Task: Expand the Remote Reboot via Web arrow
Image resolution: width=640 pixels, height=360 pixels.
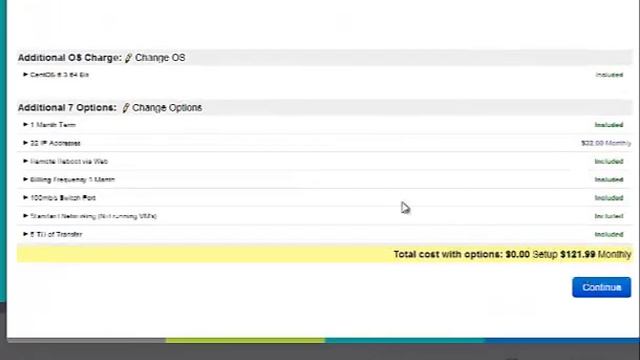Action: (25, 161)
